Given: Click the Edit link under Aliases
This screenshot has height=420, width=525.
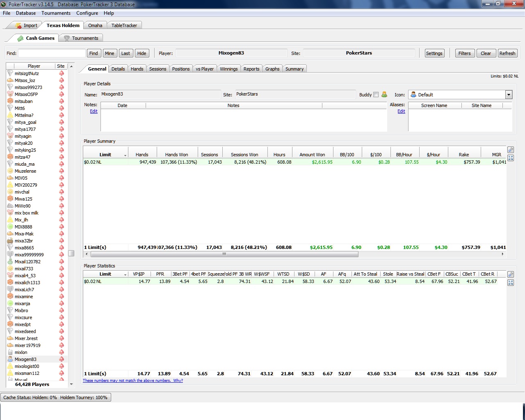Looking at the screenshot, I should [x=401, y=111].
